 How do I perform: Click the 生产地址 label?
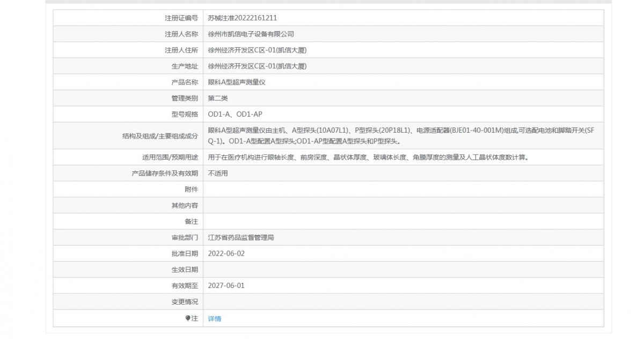pyautogui.click(x=184, y=66)
